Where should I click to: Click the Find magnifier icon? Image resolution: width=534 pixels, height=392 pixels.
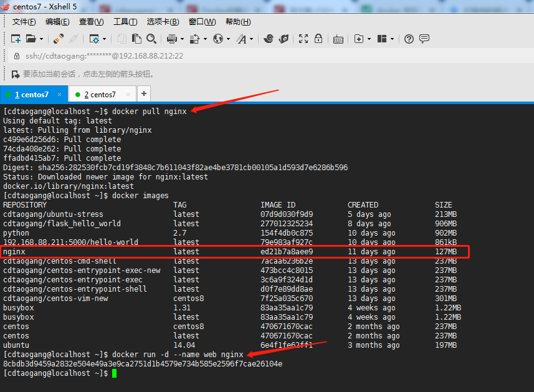(151, 39)
